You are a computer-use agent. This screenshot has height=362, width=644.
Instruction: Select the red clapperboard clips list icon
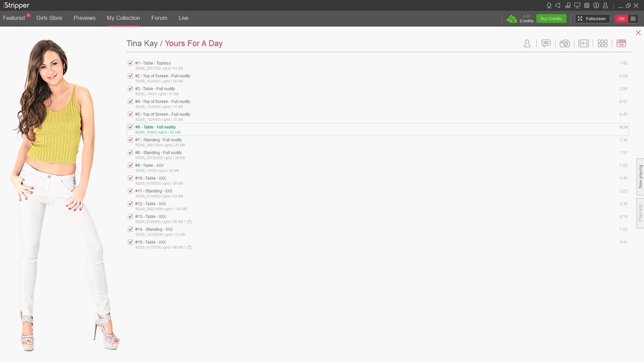tap(621, 43)
